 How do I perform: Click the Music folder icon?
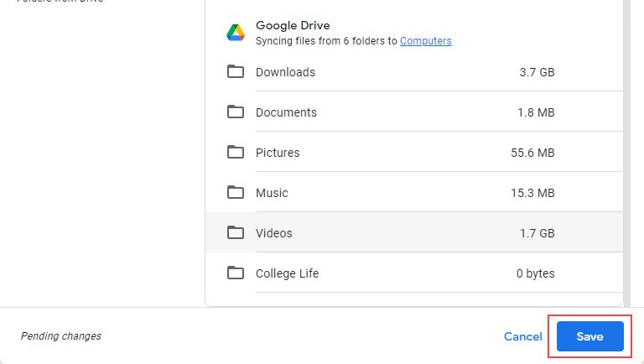(236, 192)
